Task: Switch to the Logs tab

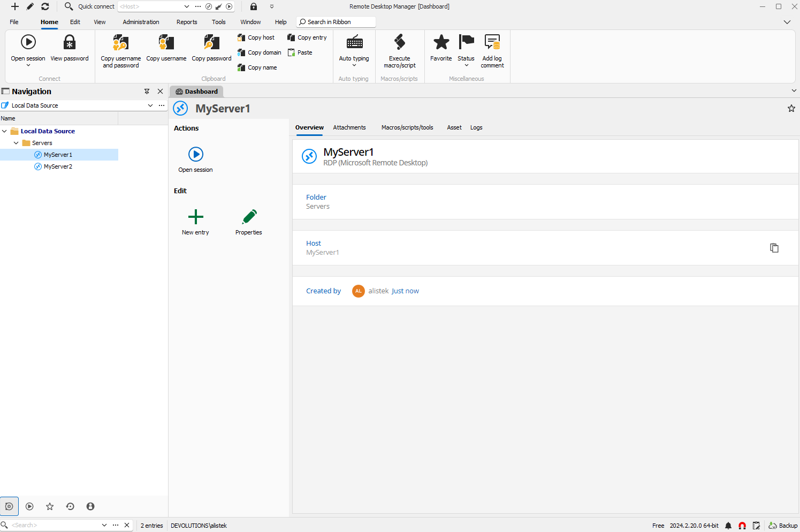Action: tap(476, 127)
